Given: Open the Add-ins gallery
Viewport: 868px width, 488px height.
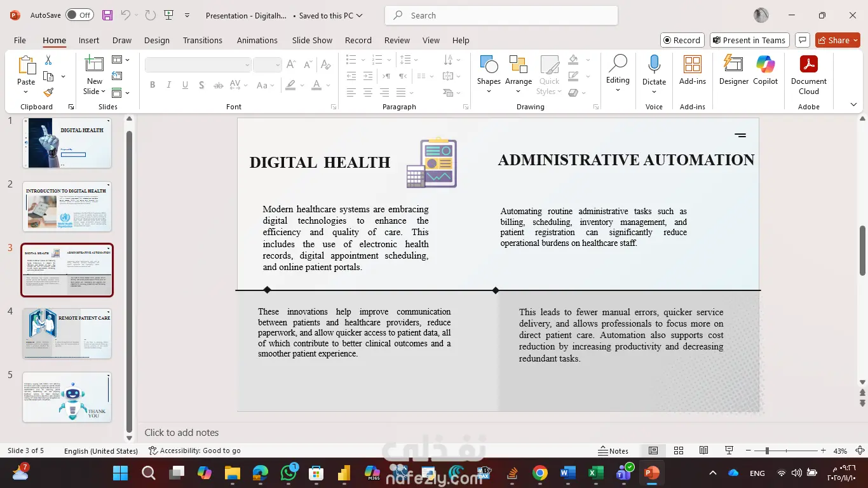Looking at the screenshot, I should [692, 71].
